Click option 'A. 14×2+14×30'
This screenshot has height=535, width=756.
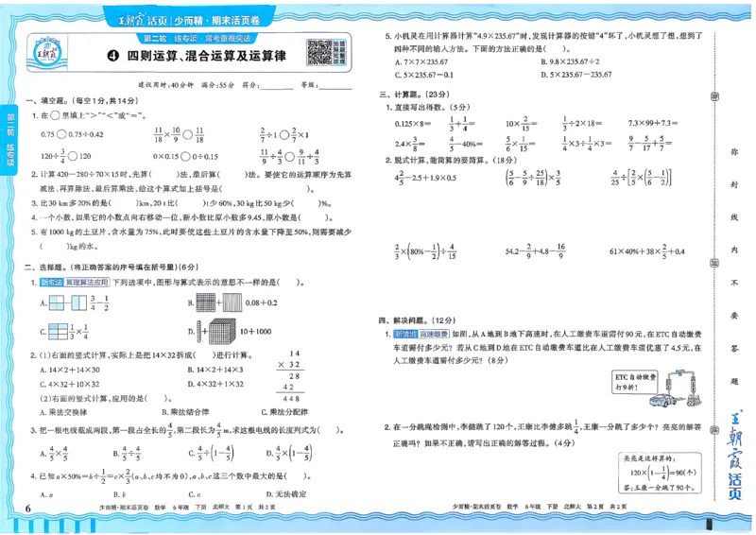click(70, 370)
